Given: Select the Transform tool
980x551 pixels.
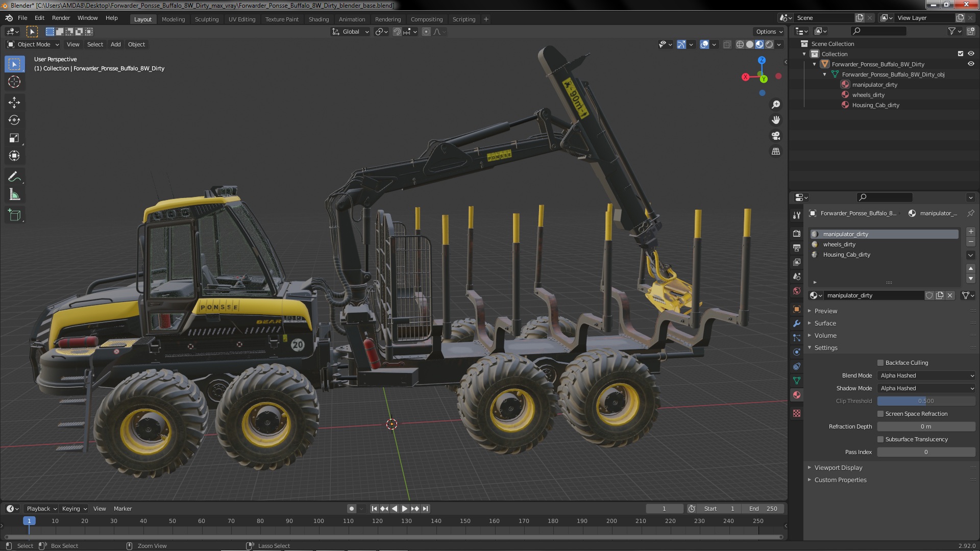Looking at the screenshot, I should [x=14, y=156].
